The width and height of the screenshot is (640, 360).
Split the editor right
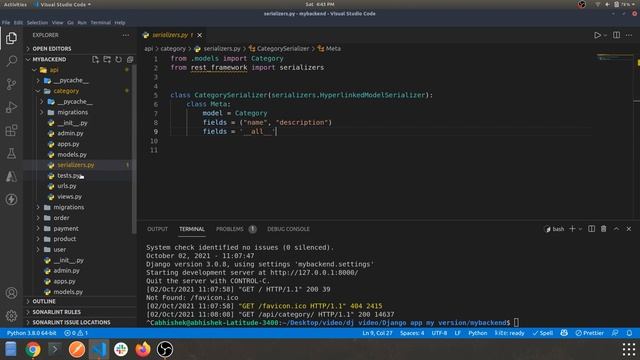616,35
